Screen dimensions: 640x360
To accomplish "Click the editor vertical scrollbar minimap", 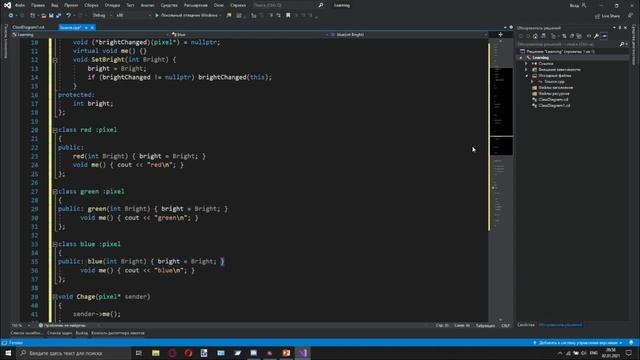I will point(500,180).
